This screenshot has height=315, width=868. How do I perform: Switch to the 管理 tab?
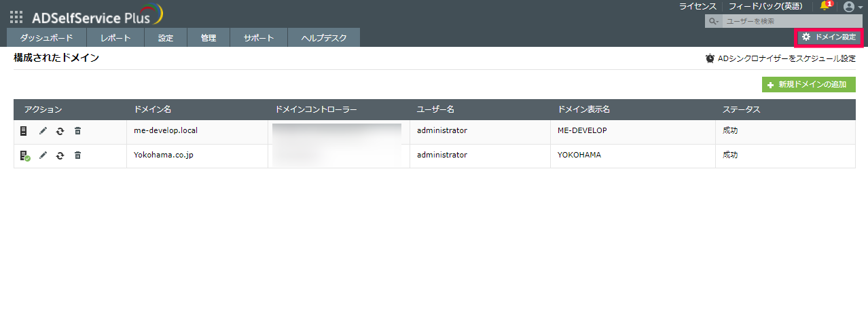(209, 37)
